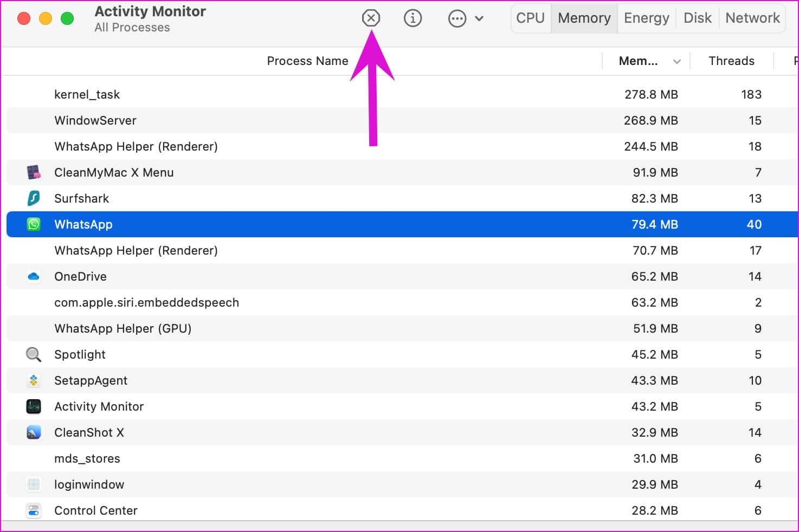Click the WhatsApp green app icon
799x532 pixels.
(34, 224)
